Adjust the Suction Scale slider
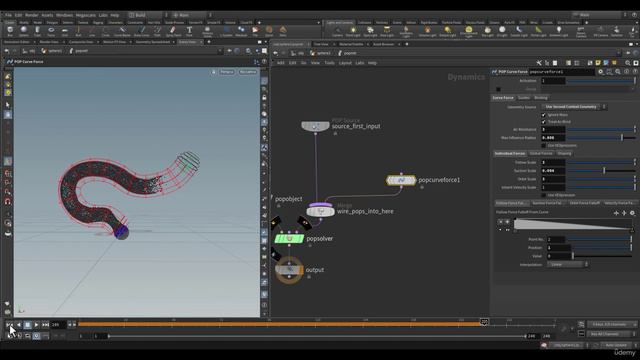 click(x=601, y=171)
